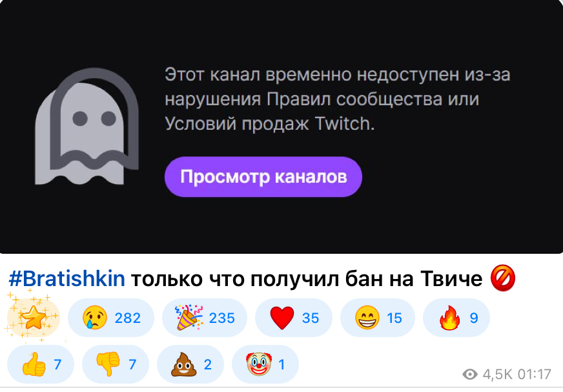Tap the party popper reaction 235
Screen dimensions: 563x392
pos(205,318)
